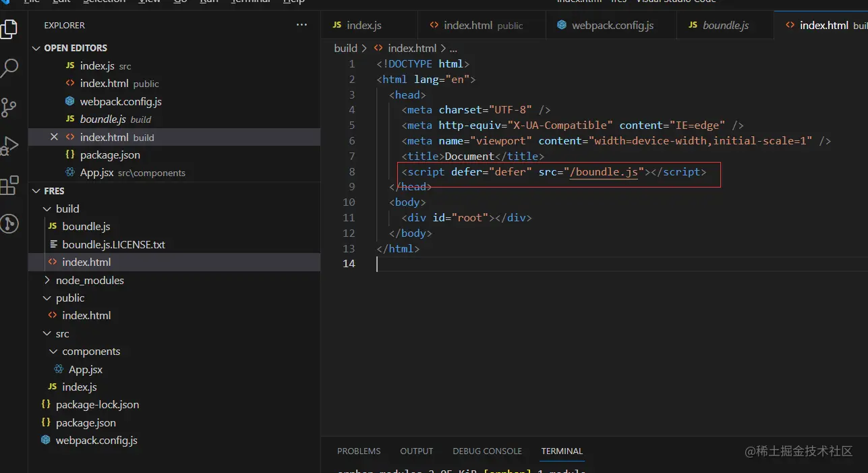Image resolution: width=868 pixels, height=473 pixels.
Task: Follow the /boundle.js src link in code
Action: [604, 172]
